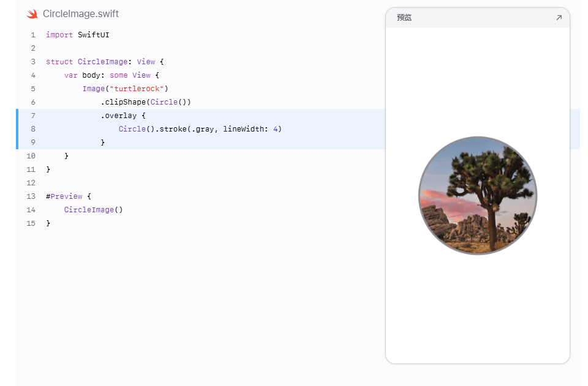This screenshot has height=386, width=588.
Task: Click the highlighted '.overlay {' line
Action: click(x=123, y=116)
